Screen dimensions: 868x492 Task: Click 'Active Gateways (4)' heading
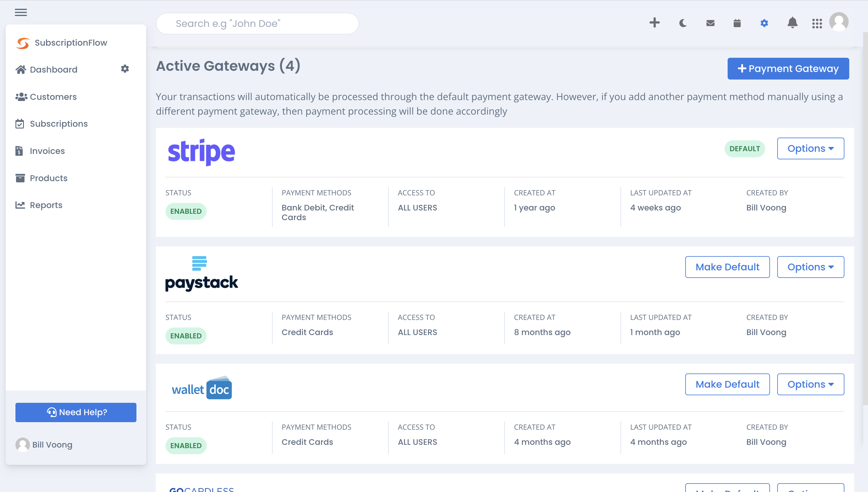(228, 66)
